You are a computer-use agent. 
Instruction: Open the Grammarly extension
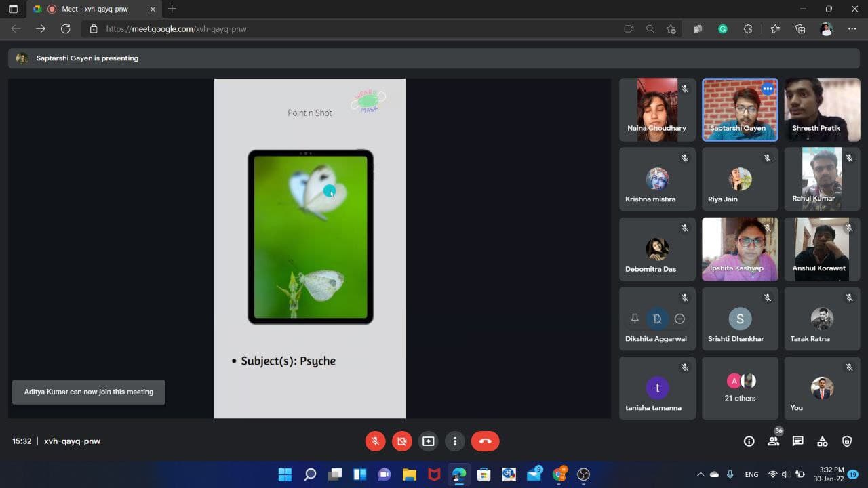723,29
